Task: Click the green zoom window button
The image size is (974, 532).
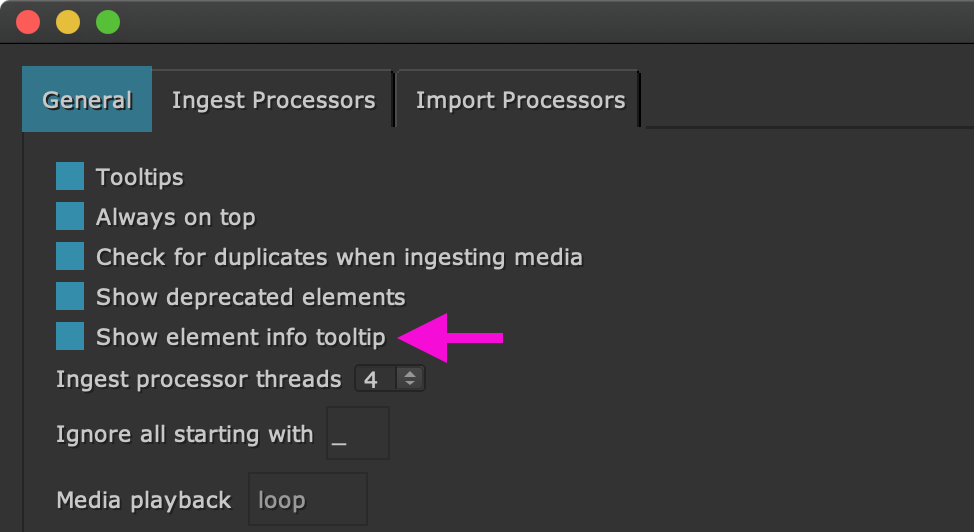Action: [107, 21]
